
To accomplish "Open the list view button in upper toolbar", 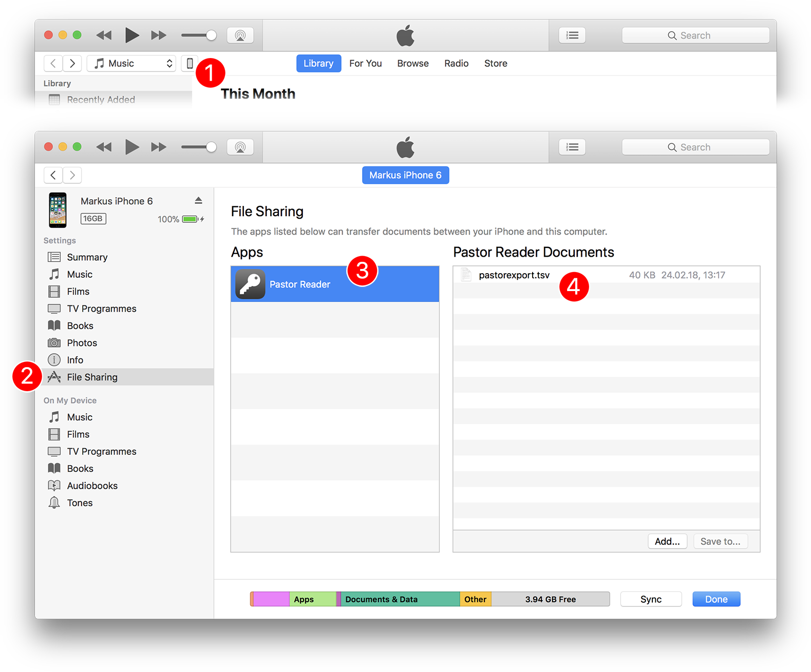I will coord(572,35).
